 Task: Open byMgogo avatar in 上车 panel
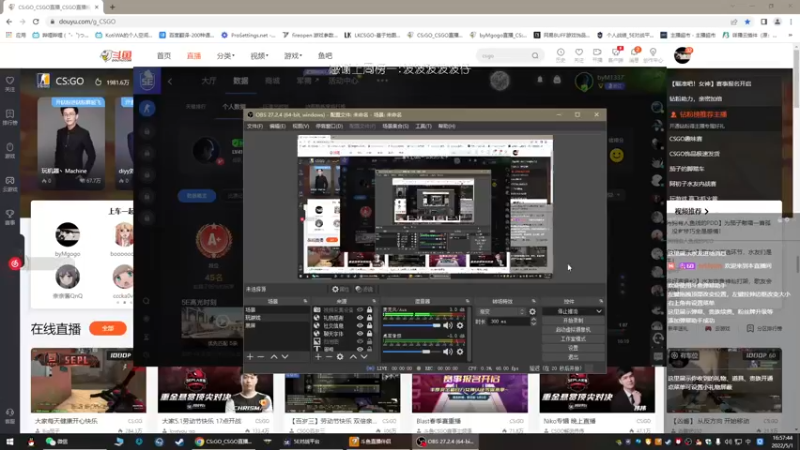(x=67, y=235)
